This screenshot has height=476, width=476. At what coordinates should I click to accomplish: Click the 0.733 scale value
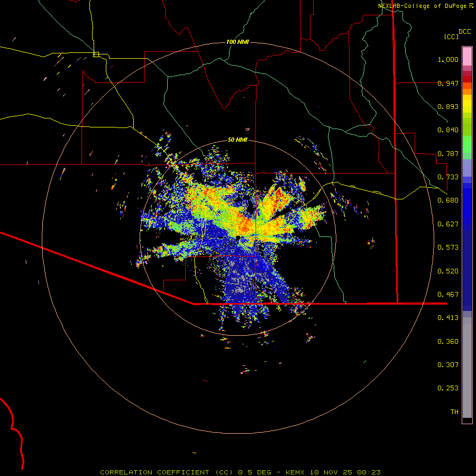[x=448, y=177]
